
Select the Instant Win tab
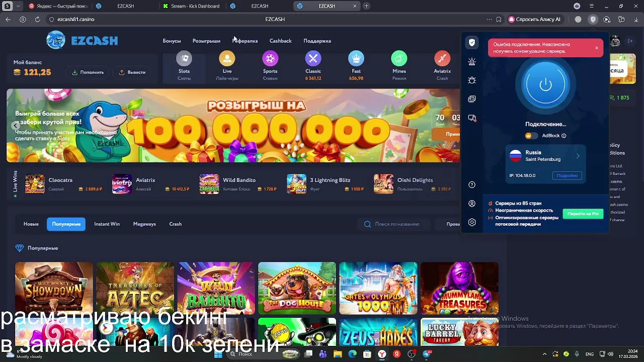(x=107, y=224)
